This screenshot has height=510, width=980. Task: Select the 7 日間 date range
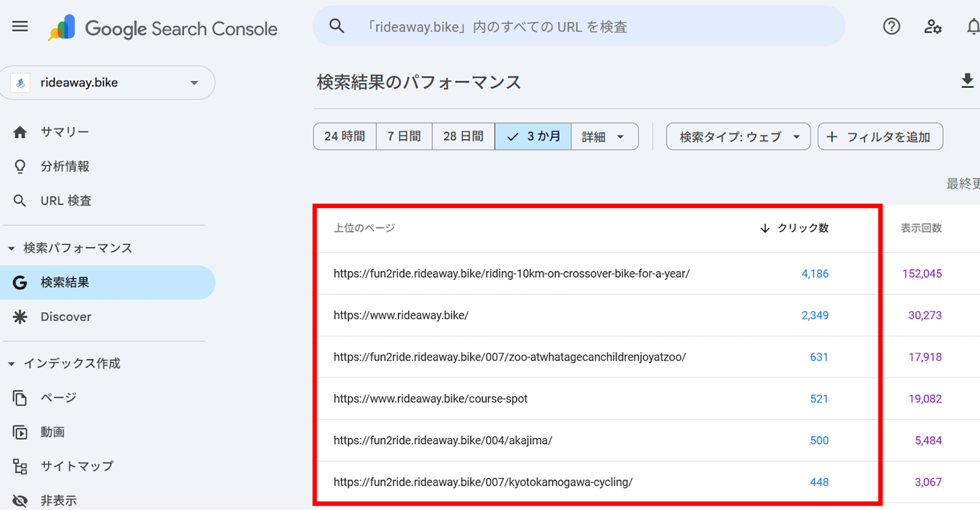(x=404, y=137)
